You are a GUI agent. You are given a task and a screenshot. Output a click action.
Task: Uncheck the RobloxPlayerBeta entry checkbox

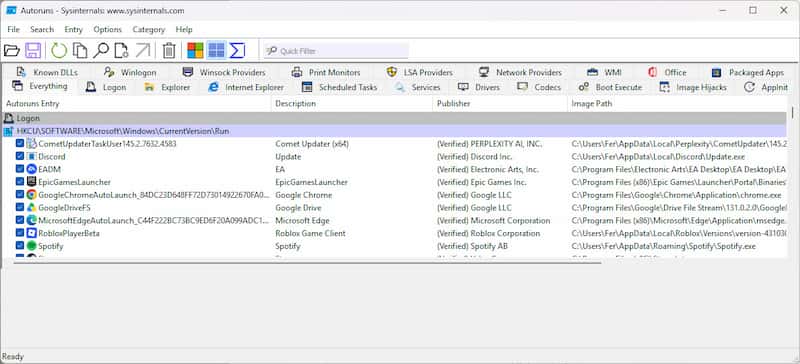click(20, 233)
